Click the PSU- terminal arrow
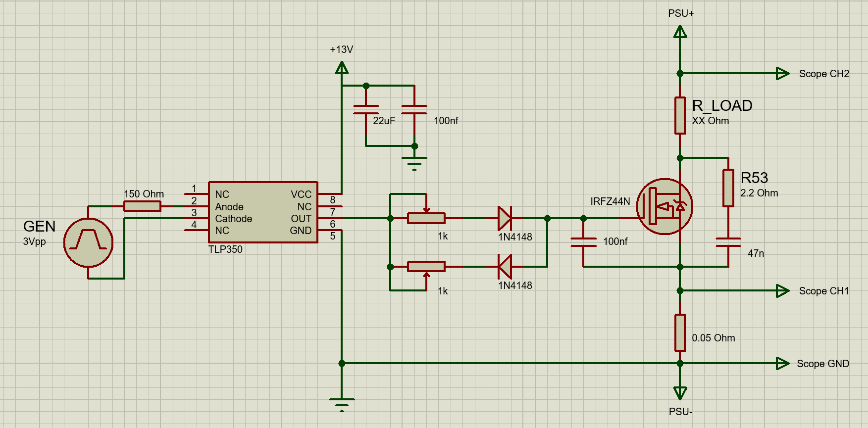Image resolution: width=868 pixels, height=428 pixels. tap(680, 393)
